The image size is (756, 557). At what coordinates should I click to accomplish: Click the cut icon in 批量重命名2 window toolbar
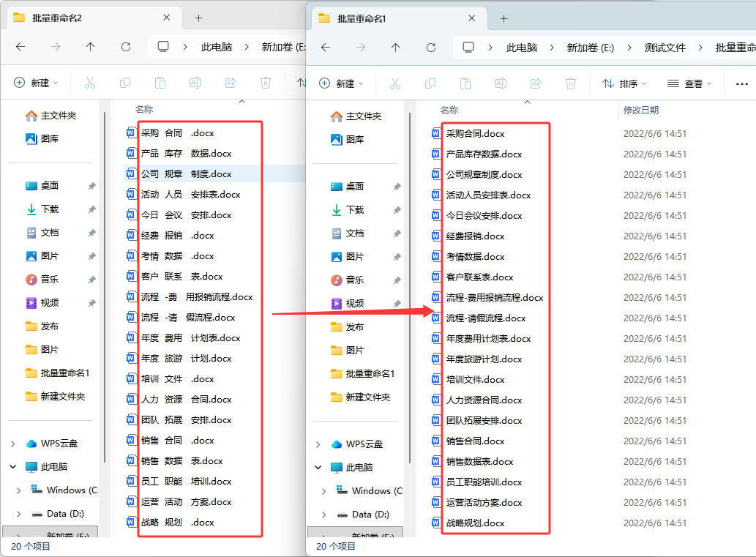(x=90, y=83)
